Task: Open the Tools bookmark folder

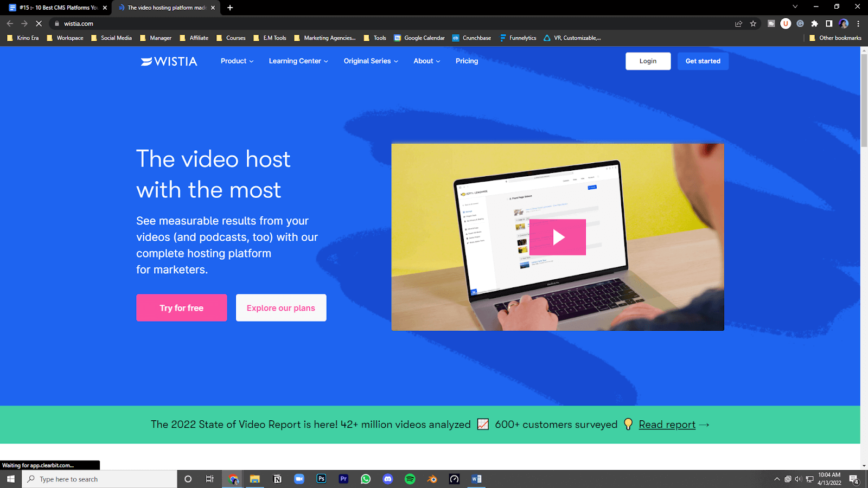Action: point(375,38)
